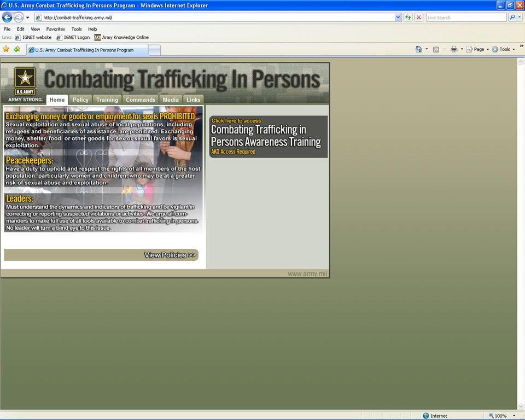
Task: Click the RSS feeds icon
Action: pos(436,50)
